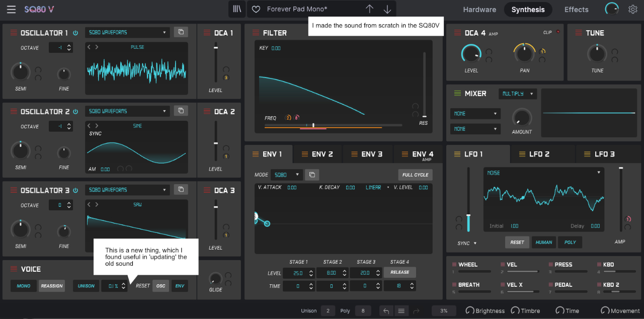Toggle Oscillator 2 power icon

[x=75, y=112]
